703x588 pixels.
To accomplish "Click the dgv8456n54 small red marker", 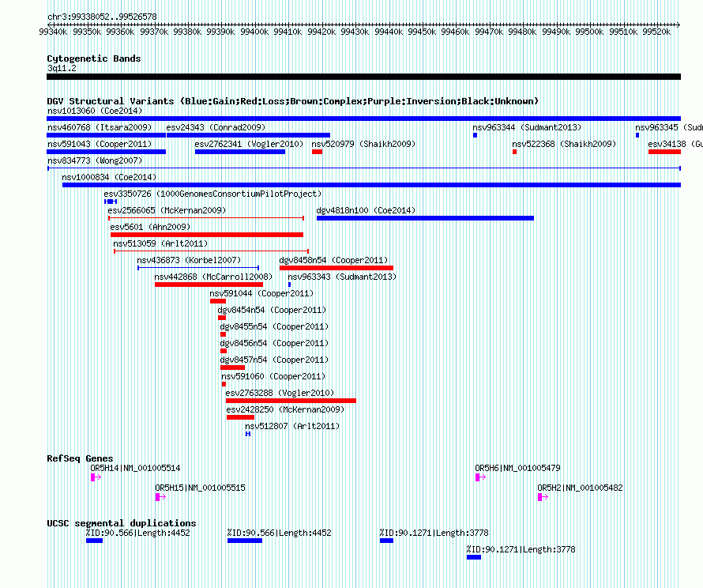I will 224,351.
